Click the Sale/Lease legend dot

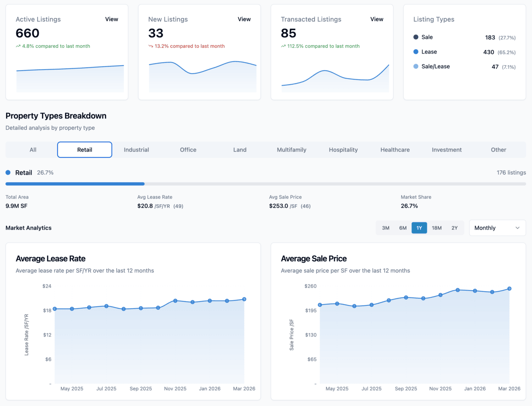[415, 66]
